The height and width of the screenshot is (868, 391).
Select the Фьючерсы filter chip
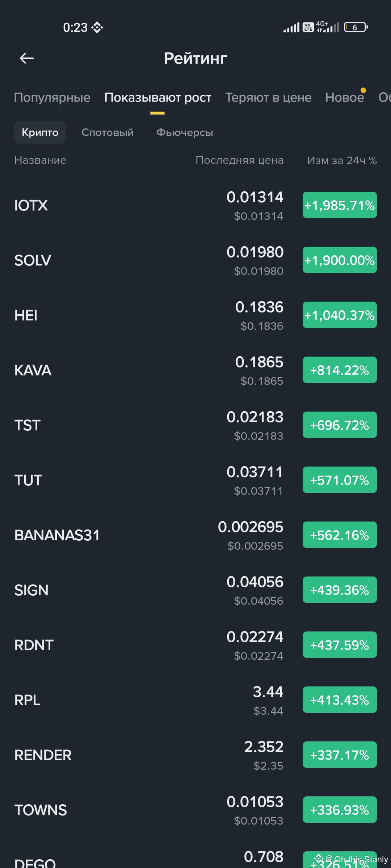coord(185,132)
